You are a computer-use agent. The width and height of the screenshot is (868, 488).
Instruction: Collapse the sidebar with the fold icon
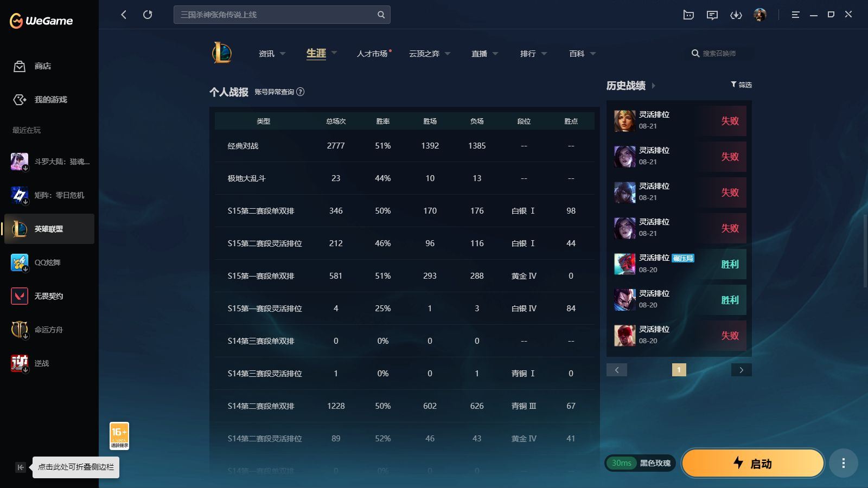pyautogui.click(x=21, y=467)
